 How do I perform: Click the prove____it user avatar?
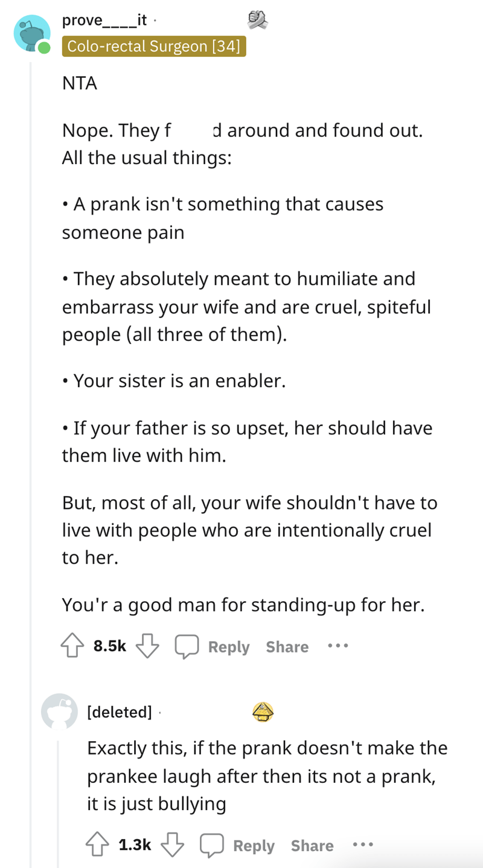(x=33, y=34)
